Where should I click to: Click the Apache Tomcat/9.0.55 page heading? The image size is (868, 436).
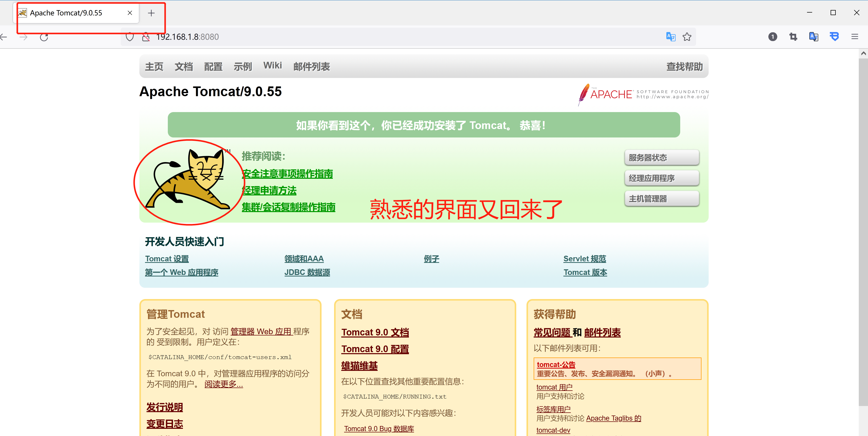tap(210, 91)
